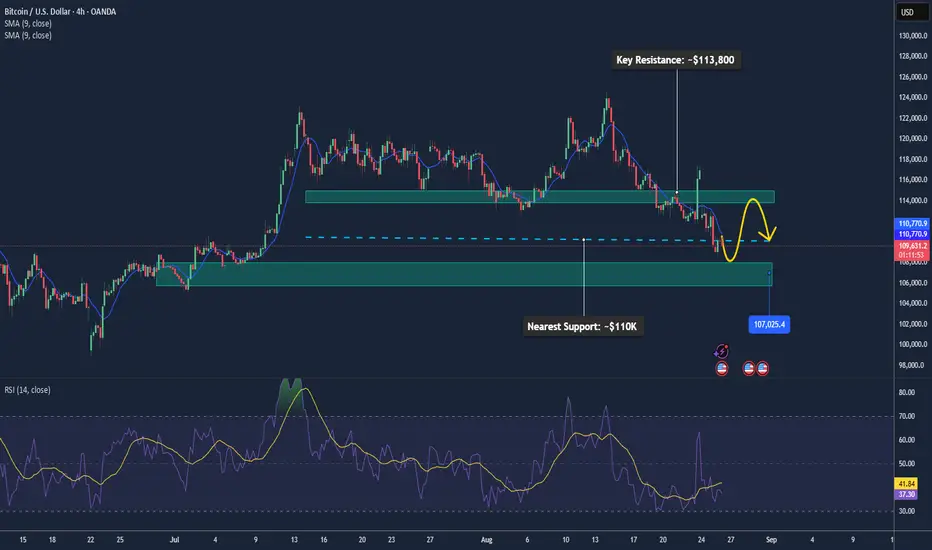The width and height of the screenshot is (932, 550).
Task: Click the 22 date on time axis
Action: pos(90,540)
